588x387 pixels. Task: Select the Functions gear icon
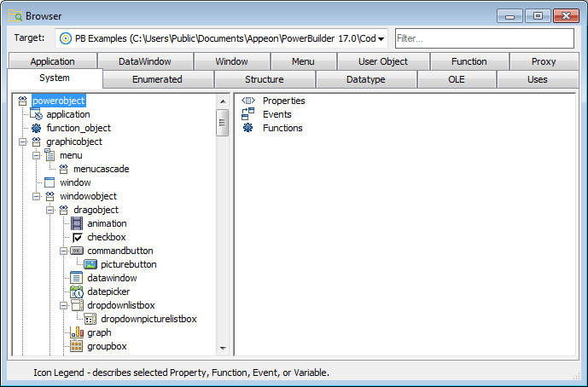tap(248, 128)
